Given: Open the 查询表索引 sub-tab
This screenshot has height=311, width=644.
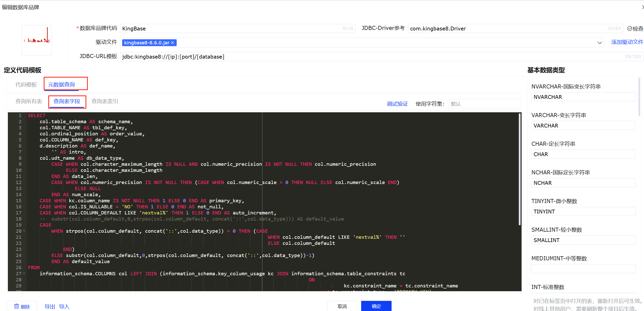Looking at the screenshot, I should [105, 101].
